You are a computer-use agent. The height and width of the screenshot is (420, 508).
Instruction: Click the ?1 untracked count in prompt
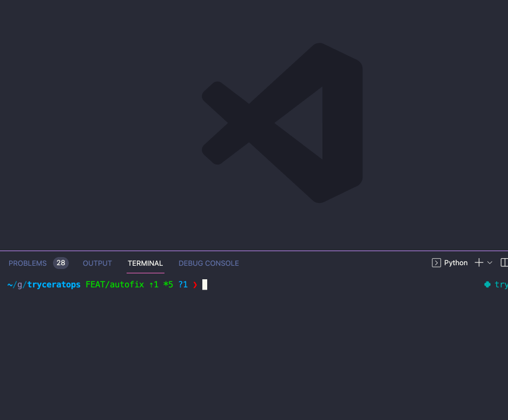point(183,285)
